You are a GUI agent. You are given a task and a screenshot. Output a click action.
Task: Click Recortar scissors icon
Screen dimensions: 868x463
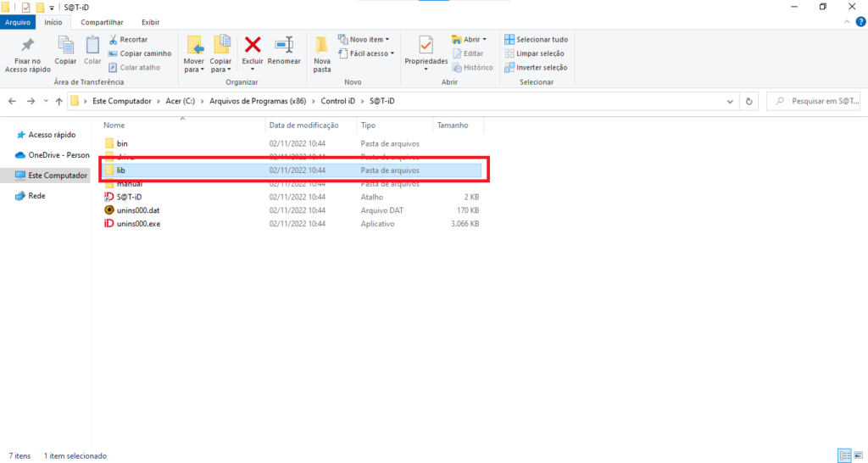[x=114, y=39]
